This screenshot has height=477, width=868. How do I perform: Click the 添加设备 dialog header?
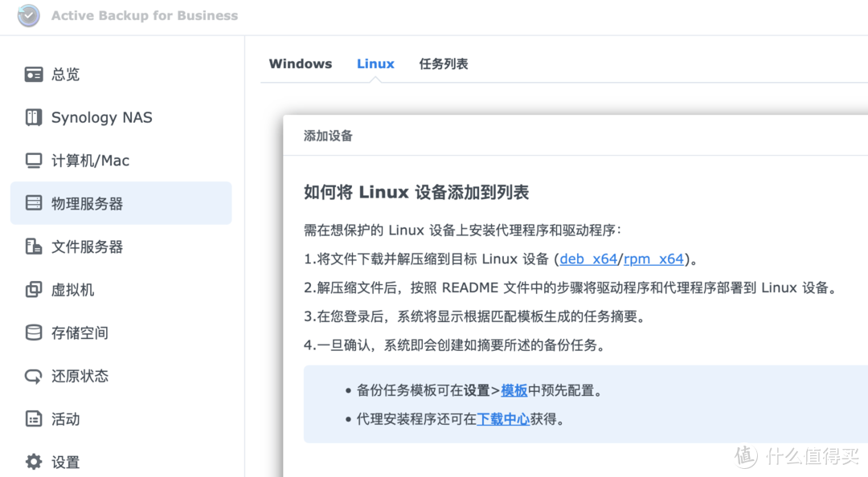(326, 137)
